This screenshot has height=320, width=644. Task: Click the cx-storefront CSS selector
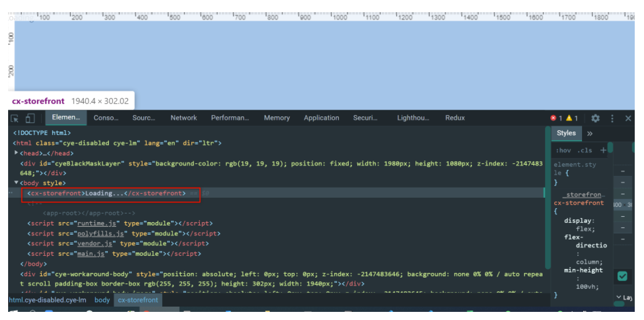pyautogui.click(x=579, y=203)
